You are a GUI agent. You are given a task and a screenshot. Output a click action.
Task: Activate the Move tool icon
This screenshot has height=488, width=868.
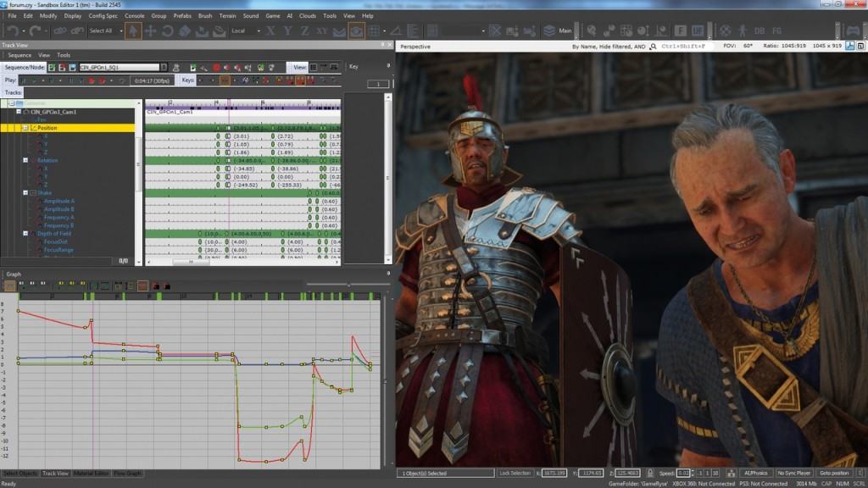coord(151,31)
